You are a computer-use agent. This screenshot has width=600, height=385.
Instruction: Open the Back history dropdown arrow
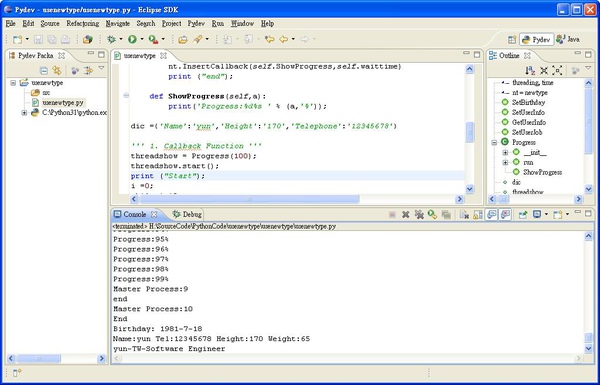[x=293, y=39]
